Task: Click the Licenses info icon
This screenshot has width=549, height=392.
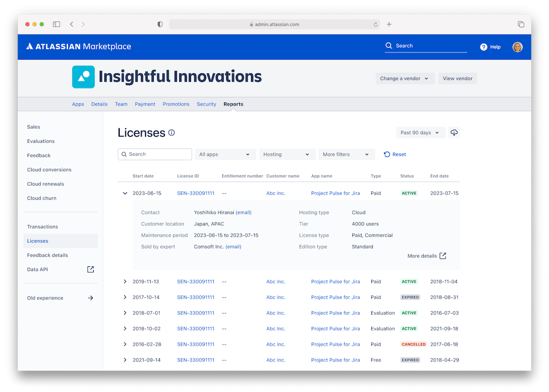Action: [x=172, y=133]
